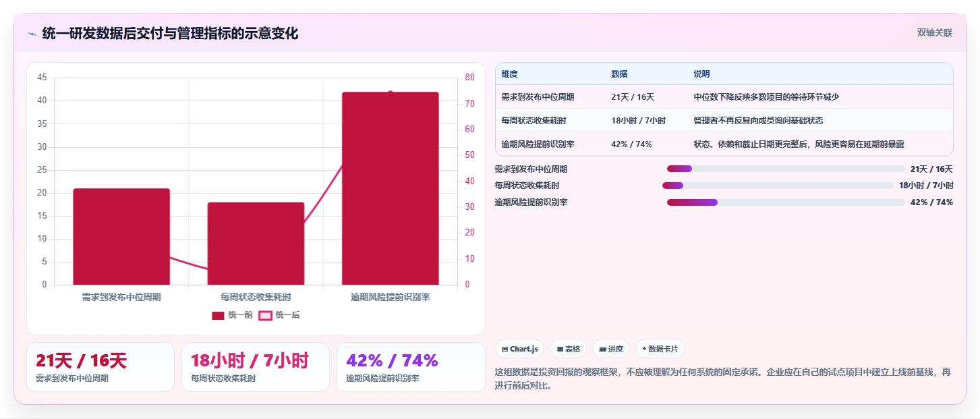Toggle the 统一后 legend swatch
This screenshot has width=980, height=419.
point(266,315)
